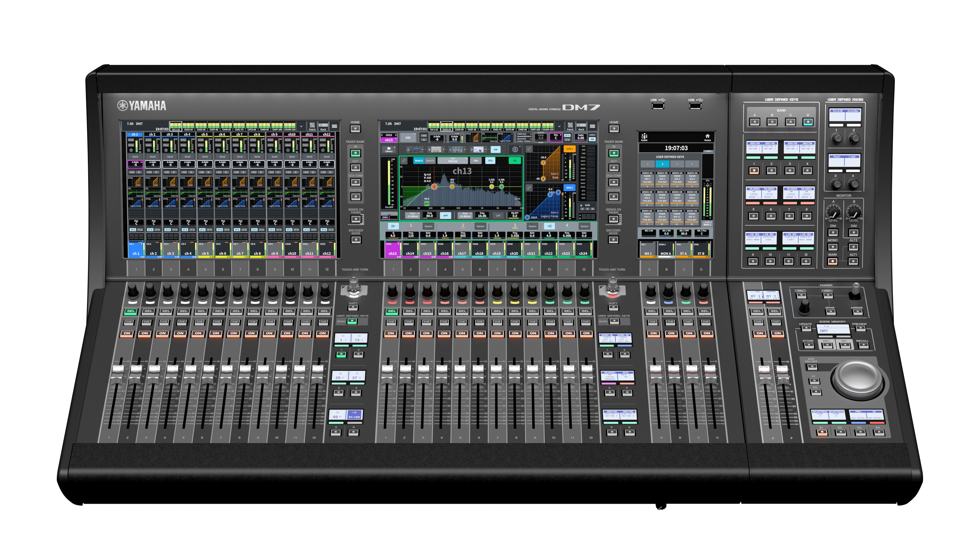Open the Library in ch13 view
The height and width of the screenshot is (558, 980).
point(389,149)
